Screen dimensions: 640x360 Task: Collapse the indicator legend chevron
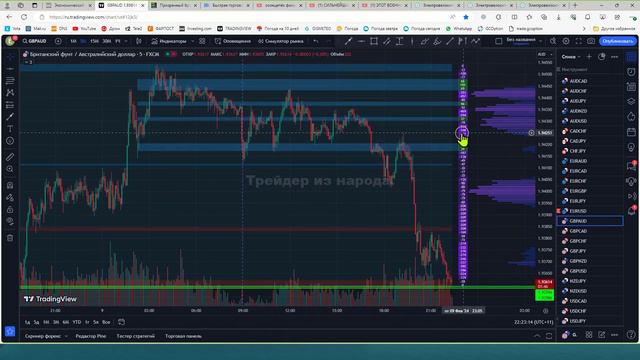click(27, 62)
